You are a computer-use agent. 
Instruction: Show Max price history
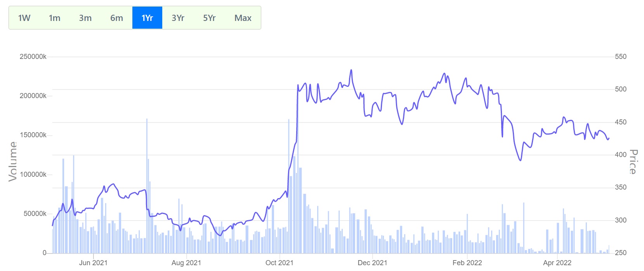243,18
